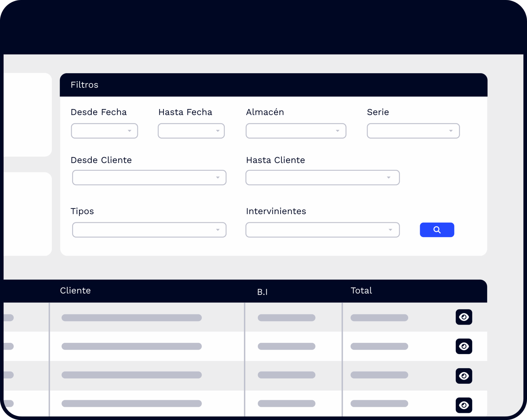This screenshot has width=527, height=420.
Task: Open the Desde Fecha dropdown
Action: (104, 131)
